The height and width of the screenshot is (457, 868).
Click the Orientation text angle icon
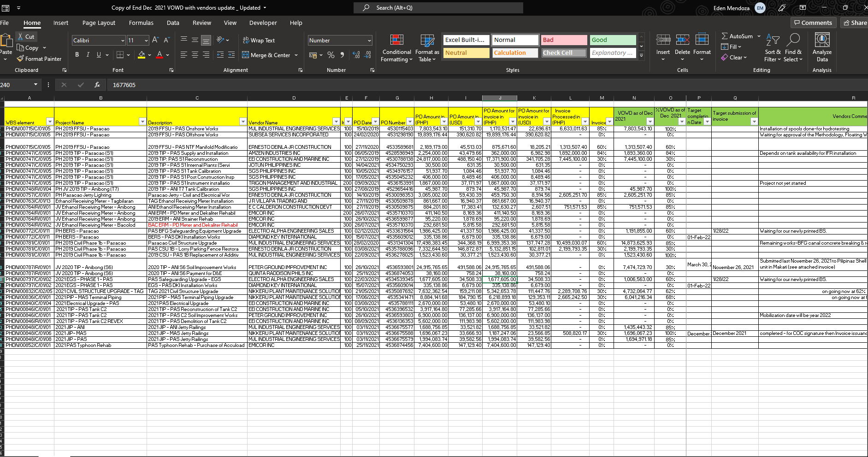pyautogui.click(x=221, y=40)
